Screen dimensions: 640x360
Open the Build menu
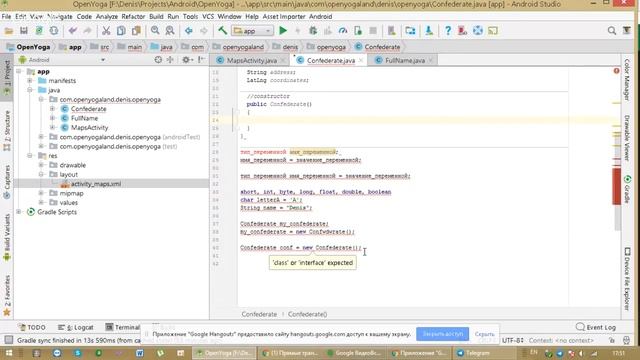pyautogui.click(x=156, y=16)
